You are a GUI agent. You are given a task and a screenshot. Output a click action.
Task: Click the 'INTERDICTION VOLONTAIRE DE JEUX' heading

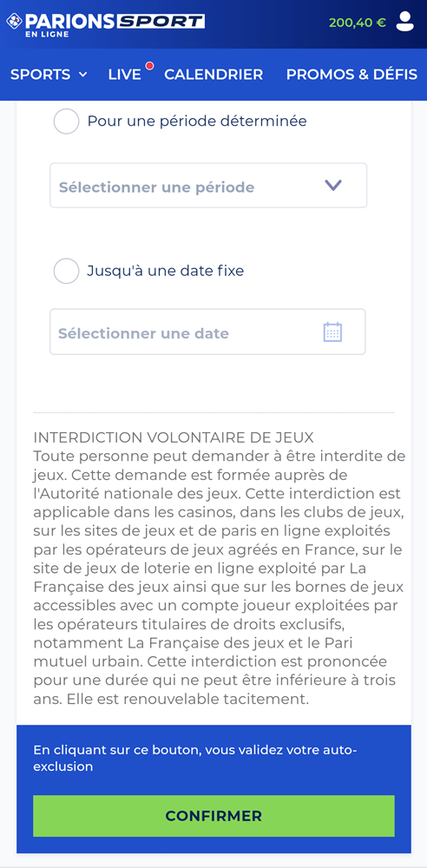pyautogui.click(x=174, y=437)
